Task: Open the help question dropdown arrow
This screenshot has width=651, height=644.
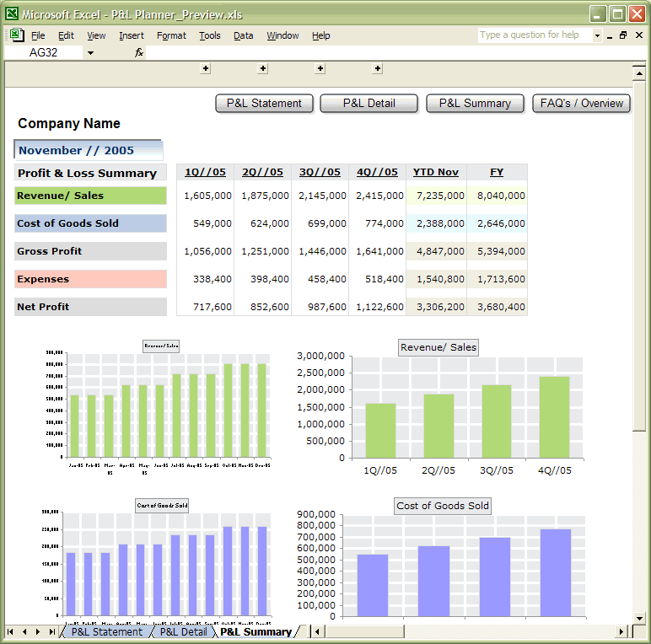Action: (x=597, y=35)
